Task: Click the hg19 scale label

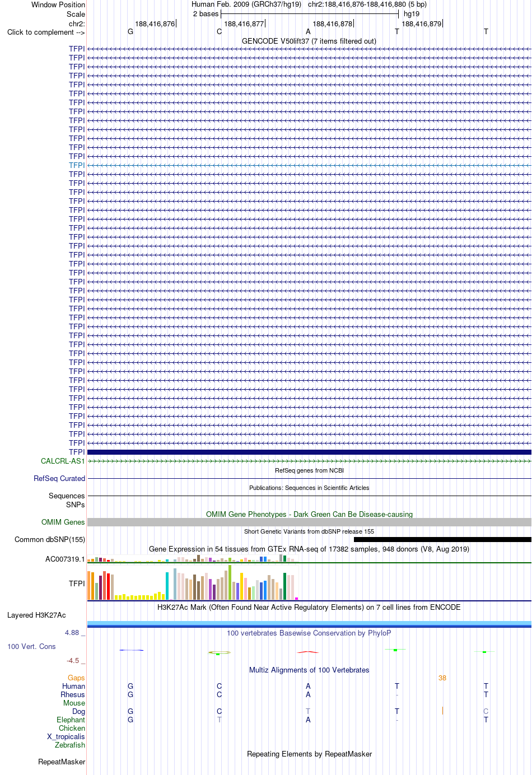Action: pyautogui.click(x=412, y=13)
